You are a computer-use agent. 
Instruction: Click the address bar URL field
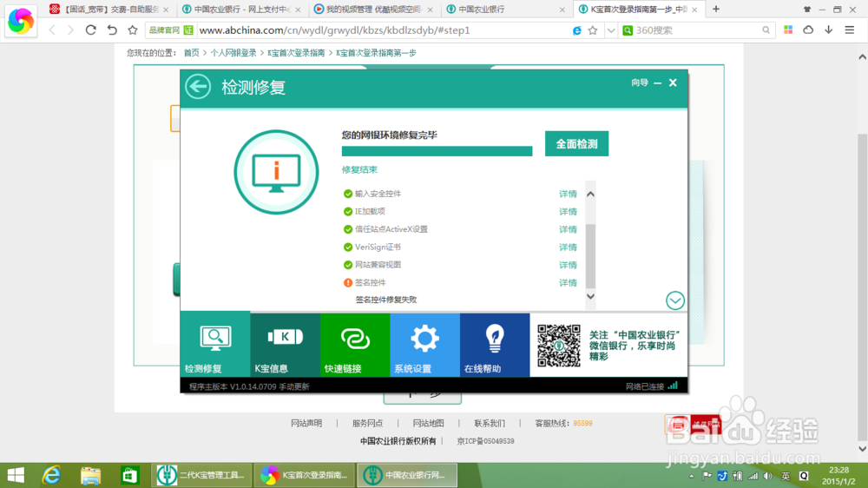pyautogui.click(x=382, y=30)
